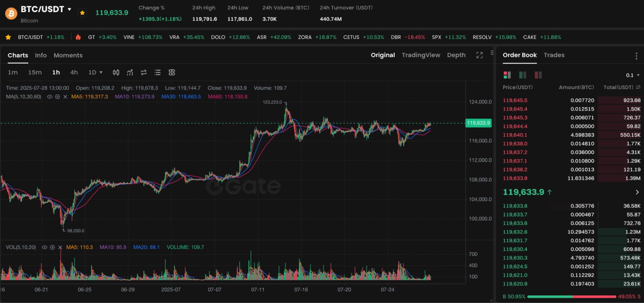
Task: Select the Depth chart view
Action: pos(456,55)
